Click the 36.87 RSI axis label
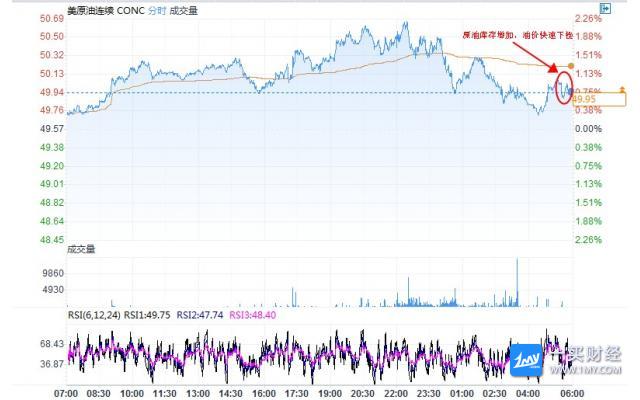640x400 pixels. coord(52,364)
